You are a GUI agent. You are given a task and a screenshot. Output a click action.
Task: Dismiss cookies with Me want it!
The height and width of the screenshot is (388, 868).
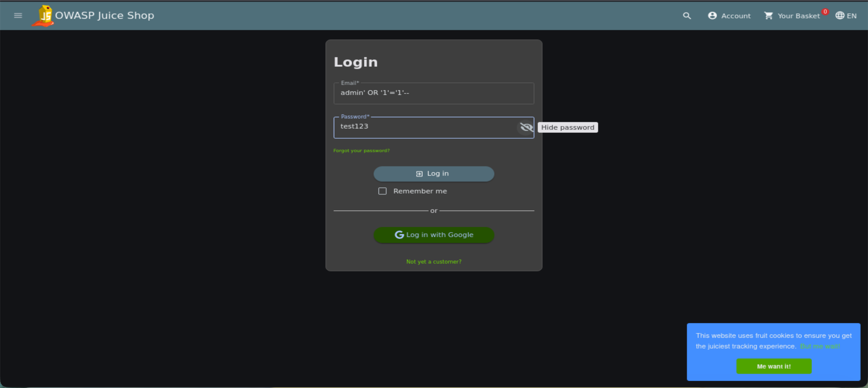(774, 366)
